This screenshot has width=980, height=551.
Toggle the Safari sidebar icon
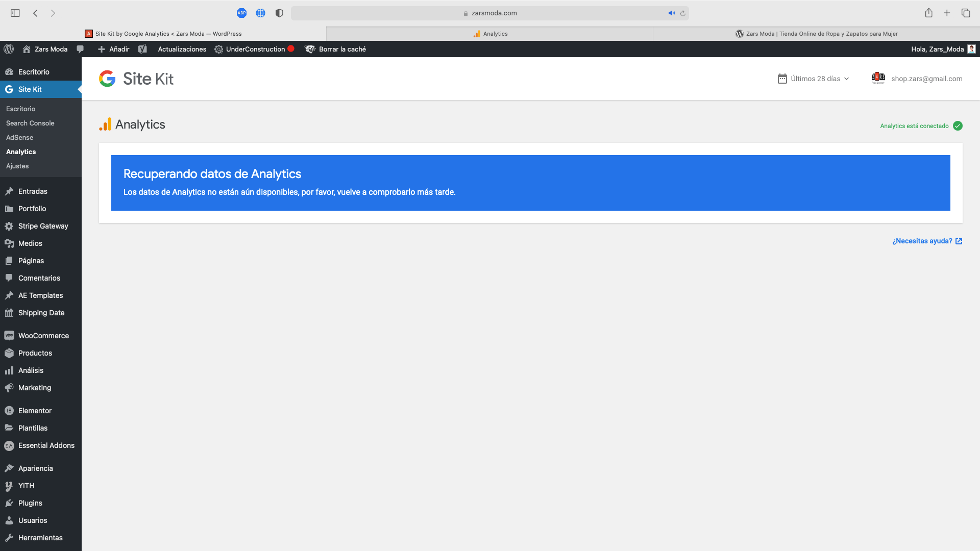(x=15, y=13)
